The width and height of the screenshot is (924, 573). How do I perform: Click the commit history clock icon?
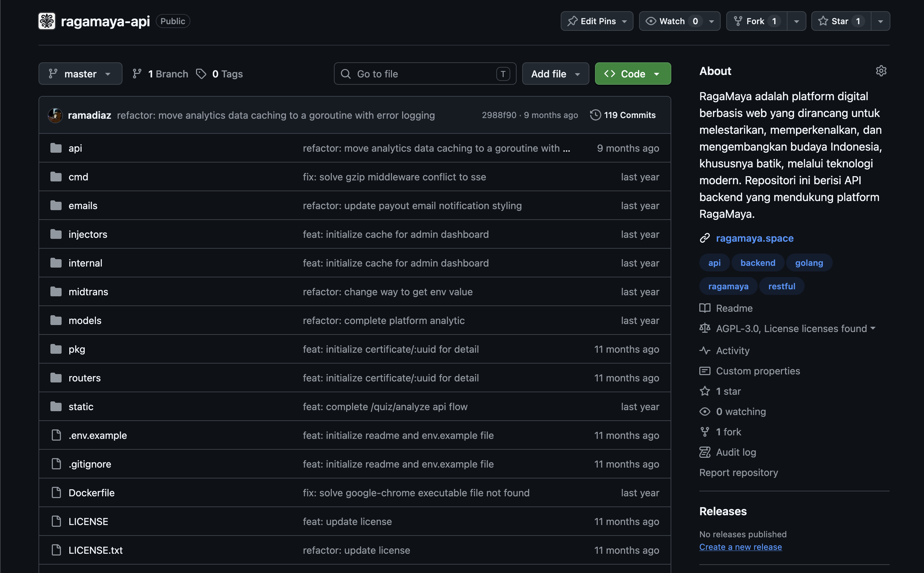[595, 115]
